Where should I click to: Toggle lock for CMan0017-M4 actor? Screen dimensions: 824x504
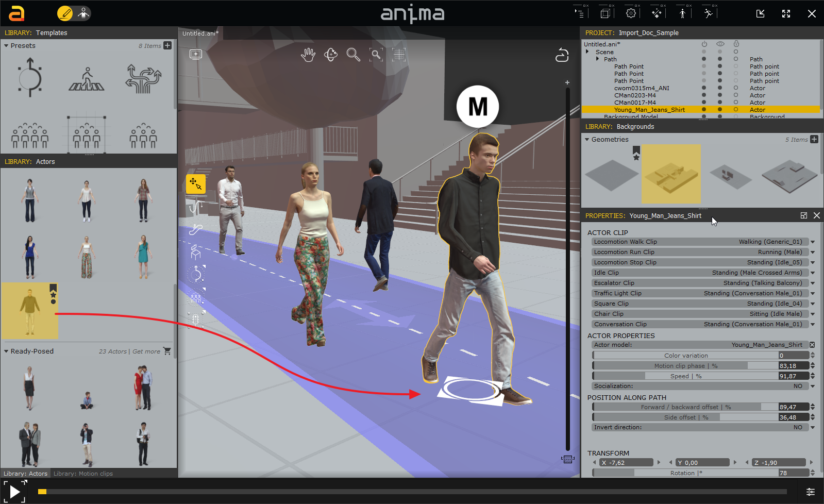point(736,103)
